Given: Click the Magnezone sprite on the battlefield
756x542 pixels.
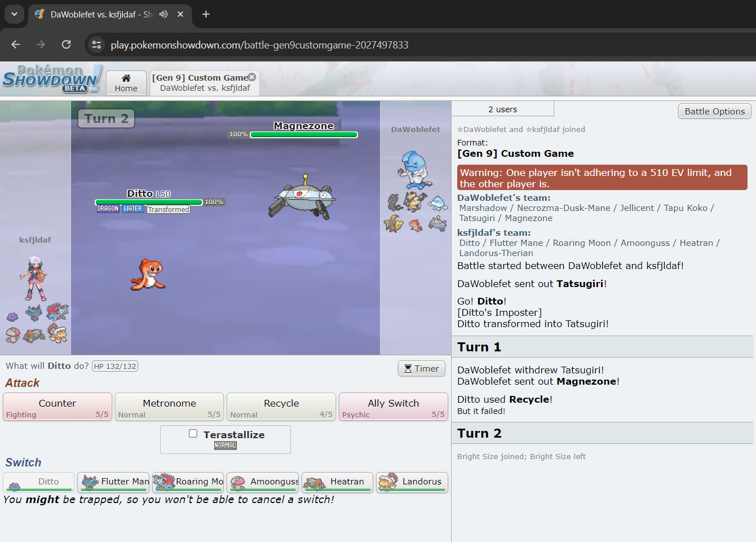Looking at the screenshot, I should point(302,197).
